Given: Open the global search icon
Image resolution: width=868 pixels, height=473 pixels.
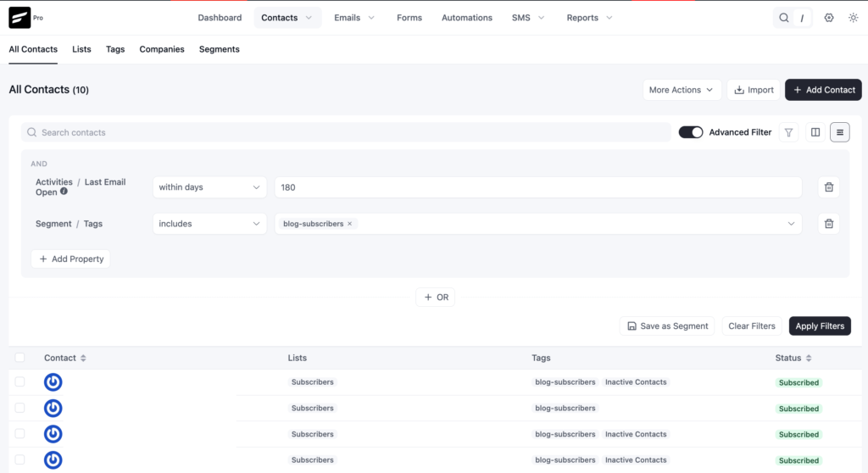Looking at the screenshot, I should (x=784, y=18).
